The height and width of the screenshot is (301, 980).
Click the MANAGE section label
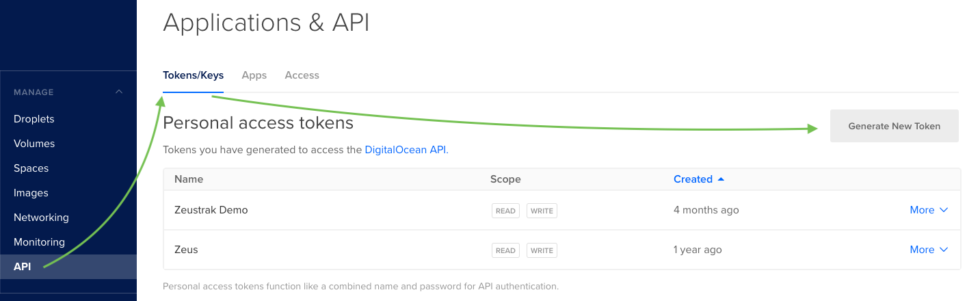pyautogui.click(x=34, y=92)
